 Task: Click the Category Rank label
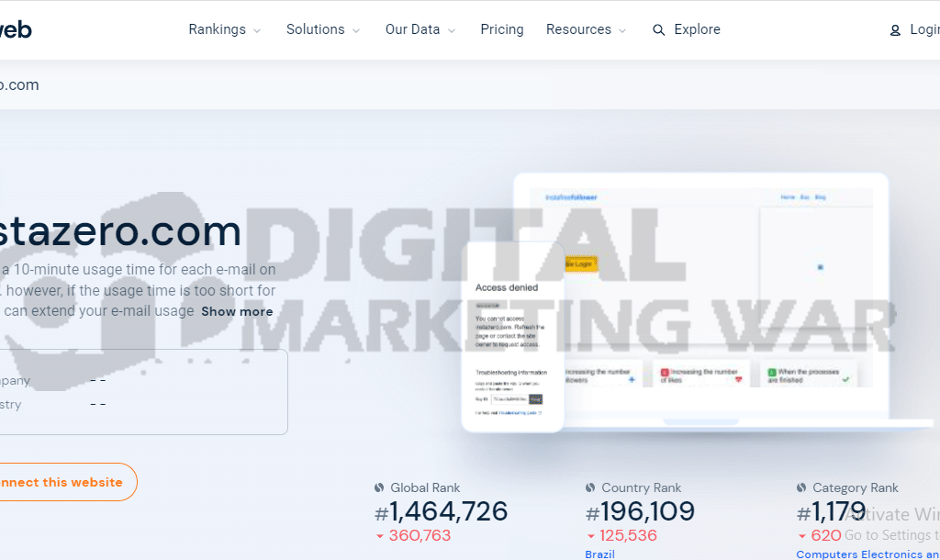click(855, 488)
